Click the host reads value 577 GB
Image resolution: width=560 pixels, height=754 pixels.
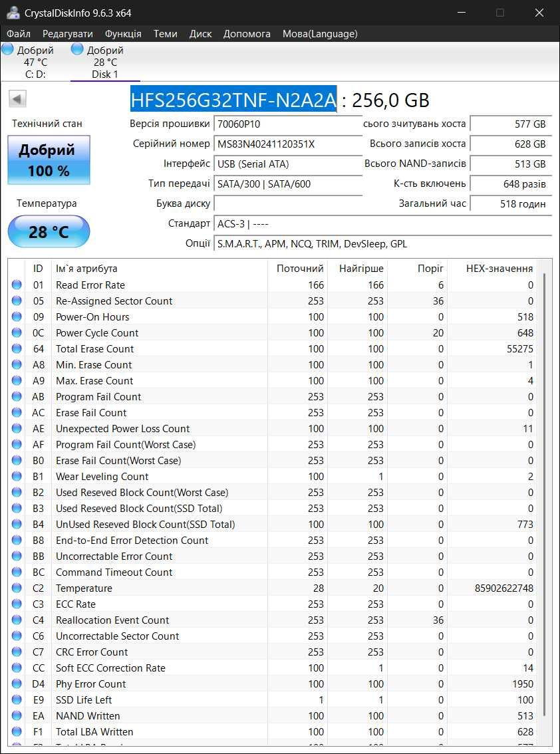(511, 124)
